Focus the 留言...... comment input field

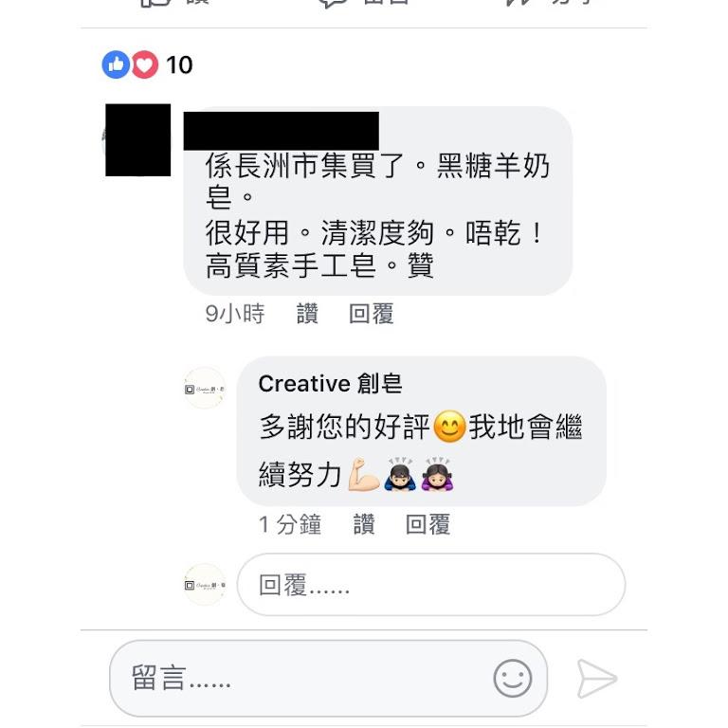(328, 679)
